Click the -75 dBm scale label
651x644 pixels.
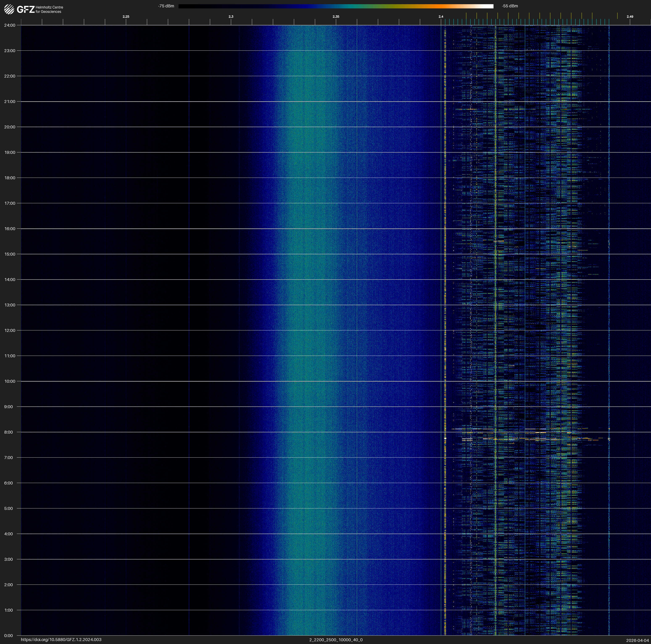166,6
